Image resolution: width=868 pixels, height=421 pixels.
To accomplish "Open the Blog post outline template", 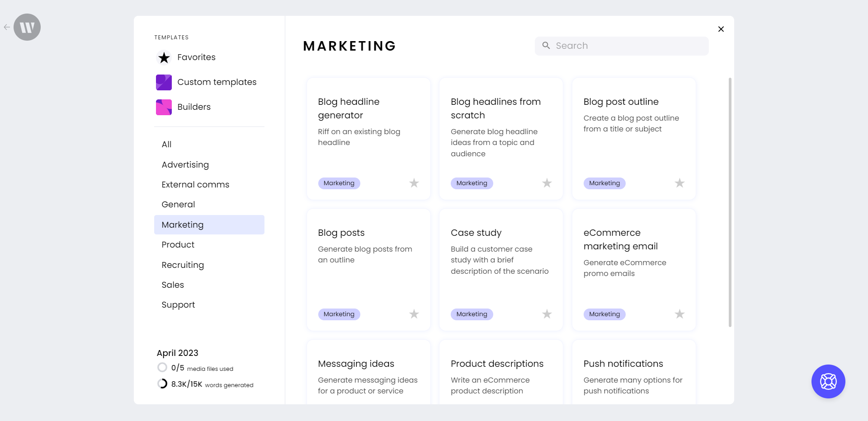I will tap(634, 139).
